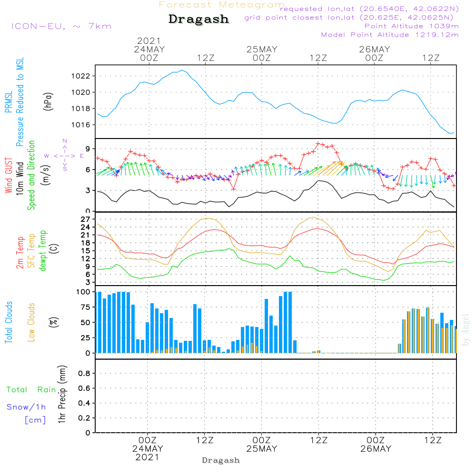Click the '75' cloud axis value

85,307
